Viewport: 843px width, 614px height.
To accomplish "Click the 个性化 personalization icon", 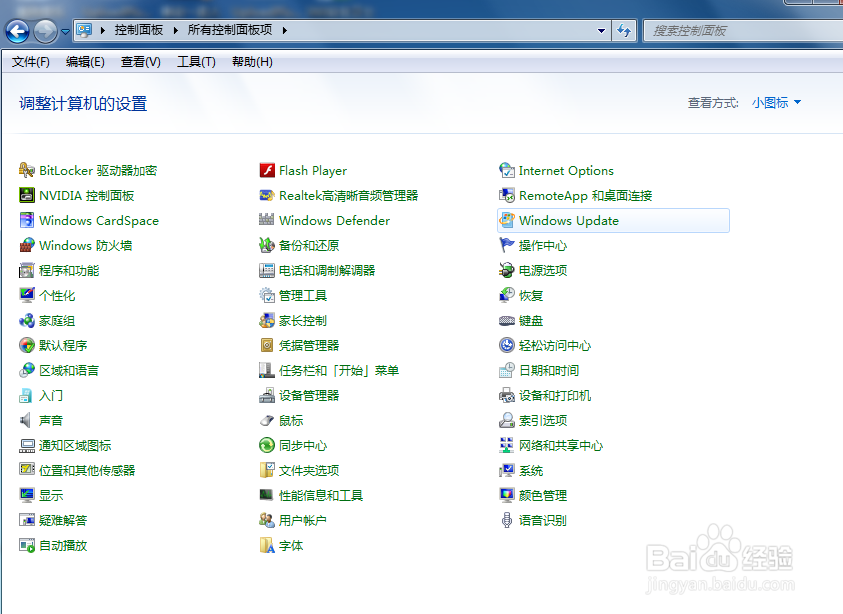I will [27, 295].
